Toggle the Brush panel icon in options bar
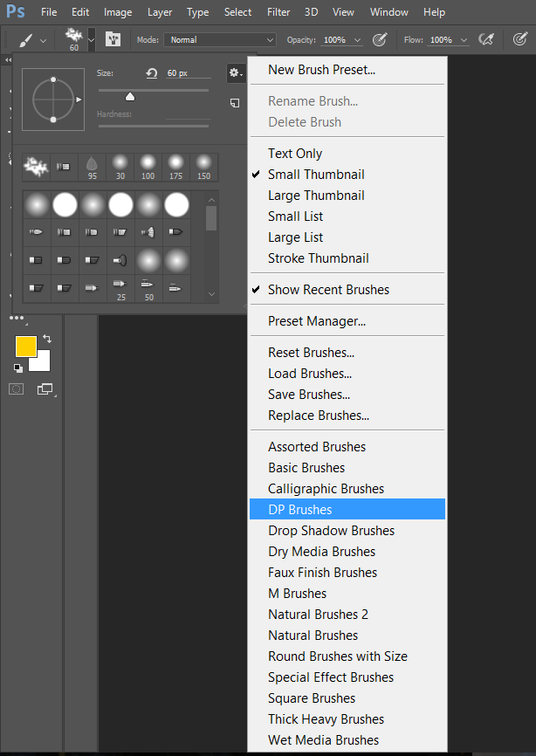This screenshot has height=756, width=536. pos(113,40)
